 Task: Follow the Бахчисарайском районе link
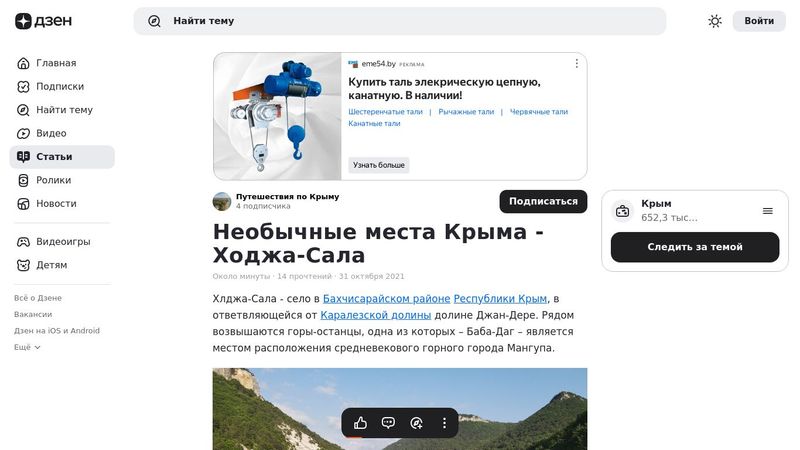coord(386,298)
